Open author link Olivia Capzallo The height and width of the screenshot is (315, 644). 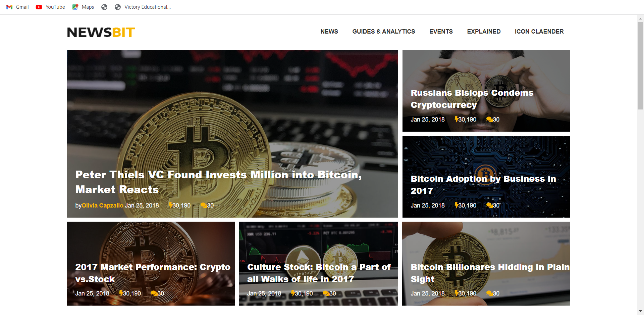click(x=102, y=205)
